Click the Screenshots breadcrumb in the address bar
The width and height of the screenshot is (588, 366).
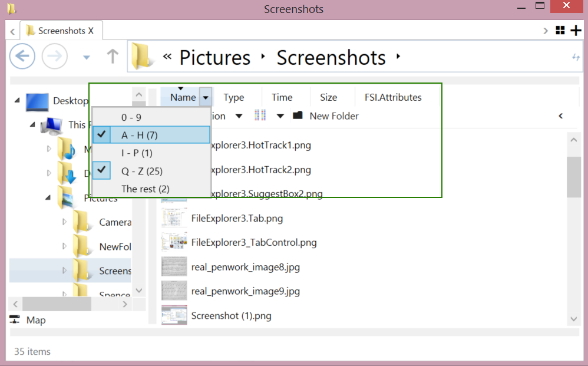[331, 57]
